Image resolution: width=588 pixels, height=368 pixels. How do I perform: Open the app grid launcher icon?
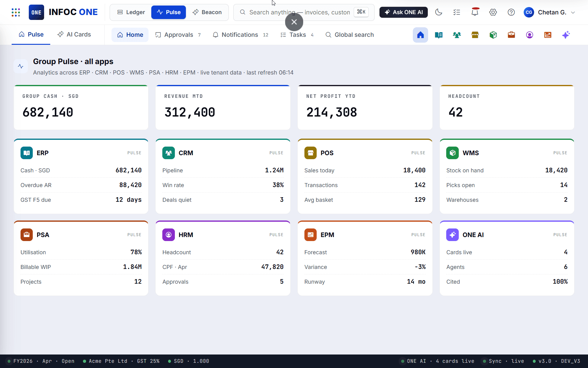pos(16,12)
